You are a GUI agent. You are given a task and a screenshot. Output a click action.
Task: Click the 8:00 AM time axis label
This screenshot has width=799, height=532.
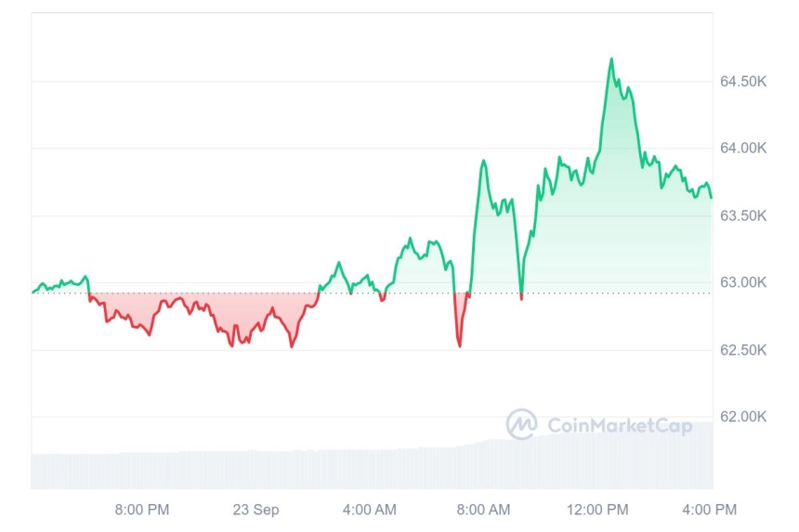pyautogui.click(x=483, y=510)
